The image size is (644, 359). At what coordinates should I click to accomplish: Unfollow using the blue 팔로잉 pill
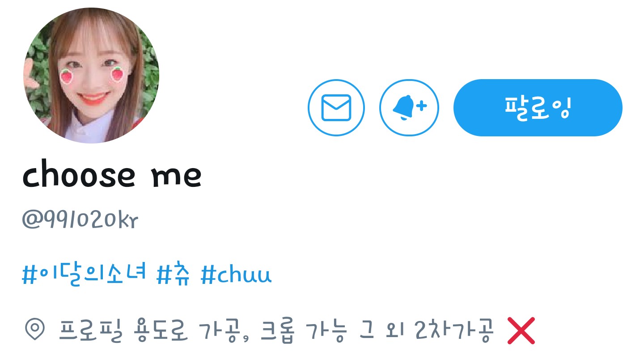(538, 108)
